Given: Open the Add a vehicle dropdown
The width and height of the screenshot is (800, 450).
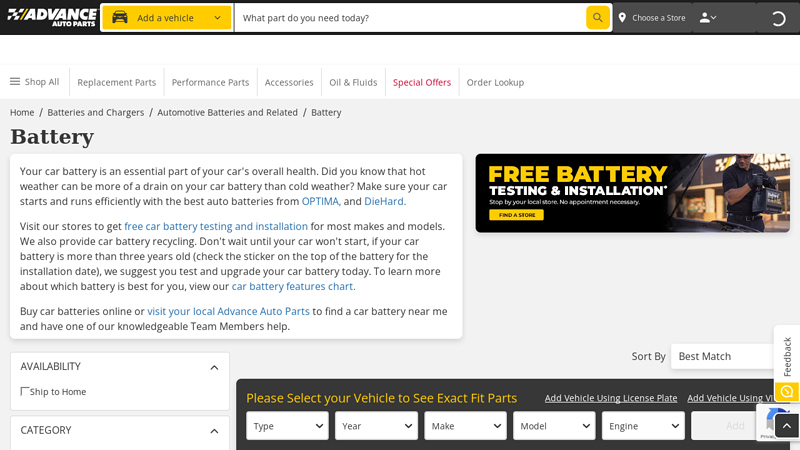Looking at the screenshot, I should tap(167, 18).
